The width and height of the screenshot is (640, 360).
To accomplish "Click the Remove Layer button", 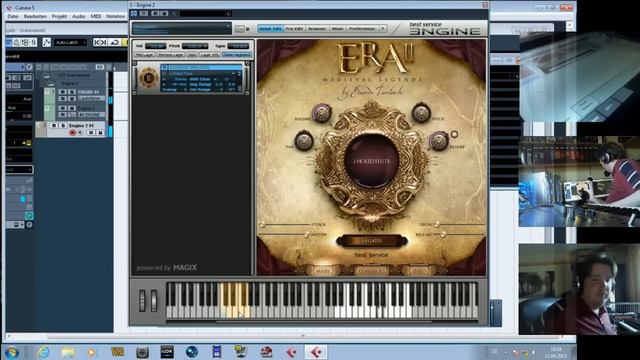I will pos(171,55).
